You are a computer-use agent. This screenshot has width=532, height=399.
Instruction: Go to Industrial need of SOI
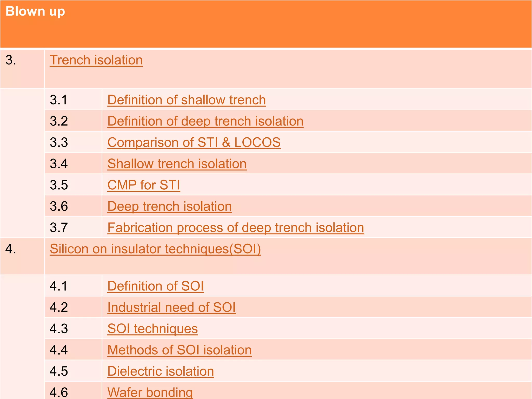[171, 308]
